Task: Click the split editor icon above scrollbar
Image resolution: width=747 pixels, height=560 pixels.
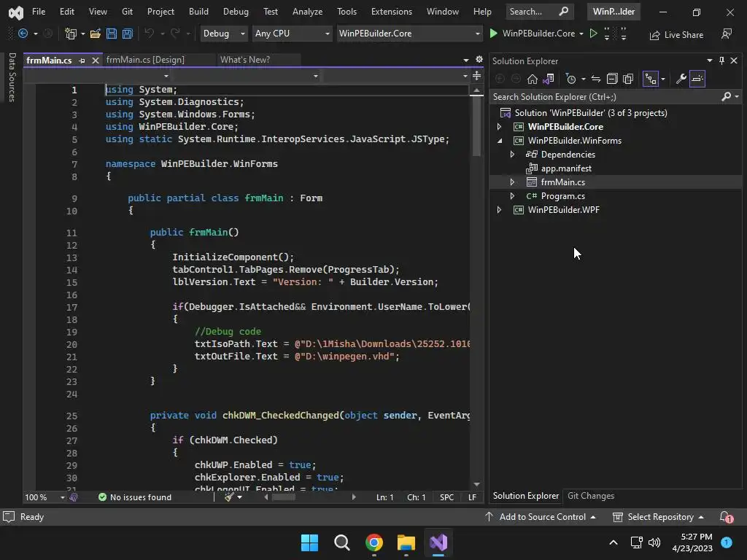Action: click(x=476, y=76)
